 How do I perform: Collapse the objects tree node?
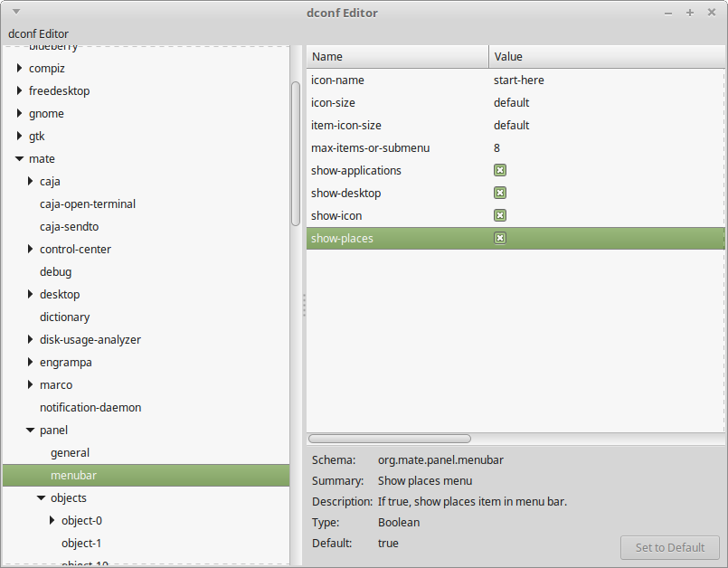pyautogui.click(x=42, y=497)
